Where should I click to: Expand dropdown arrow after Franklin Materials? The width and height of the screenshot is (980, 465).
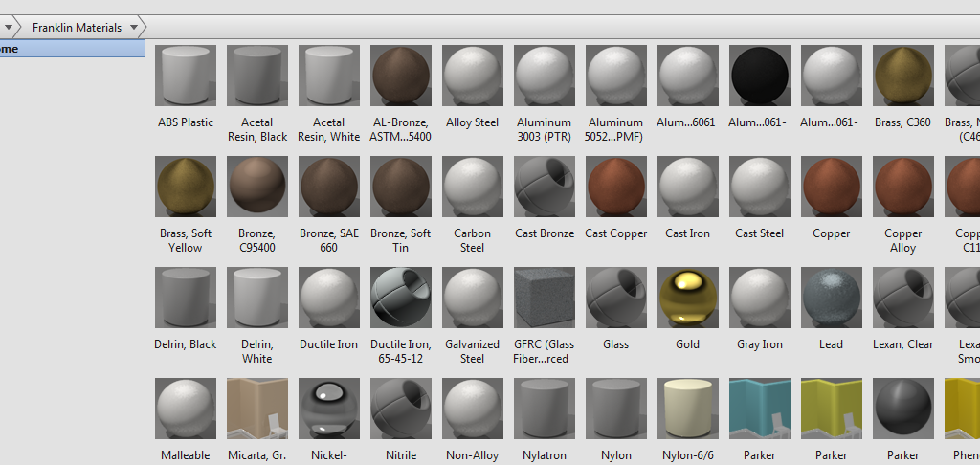[134, 28]
